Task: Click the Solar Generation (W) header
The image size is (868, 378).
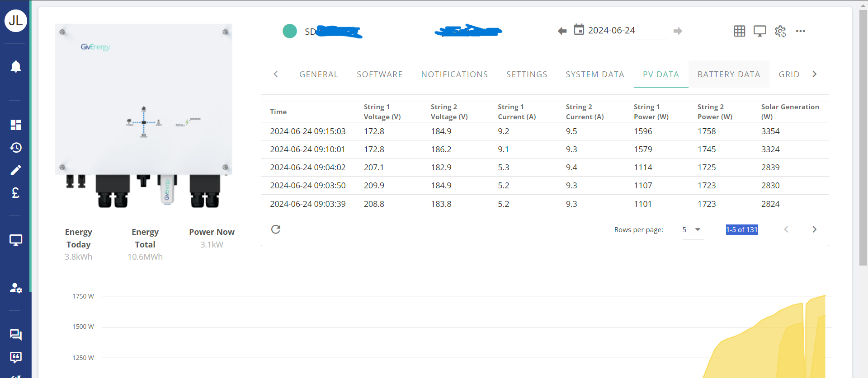Action: click(790, 112)
